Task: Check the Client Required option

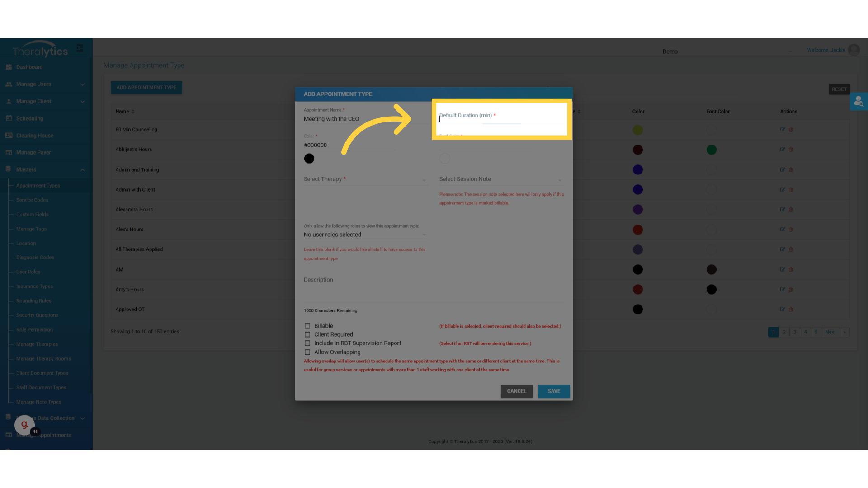Action: click(x=307, y=335)
